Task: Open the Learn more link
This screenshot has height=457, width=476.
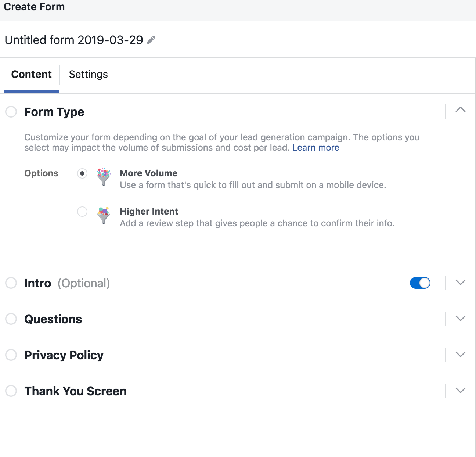Action: point(315,148)
